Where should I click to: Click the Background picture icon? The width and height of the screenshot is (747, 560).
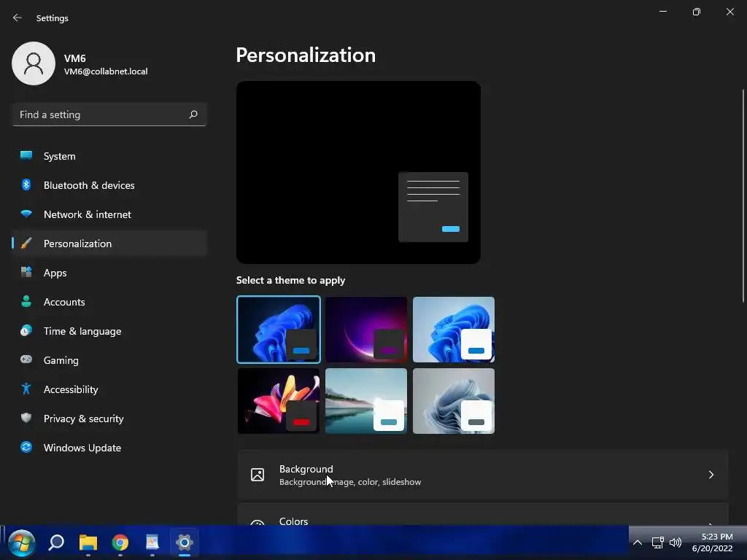point(258,475)
